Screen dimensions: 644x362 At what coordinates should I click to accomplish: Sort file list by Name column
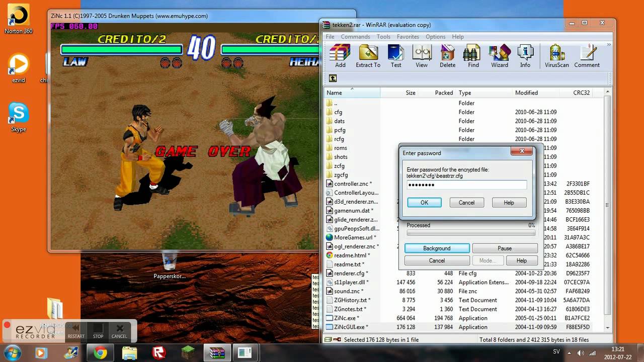tap(352, 93)
